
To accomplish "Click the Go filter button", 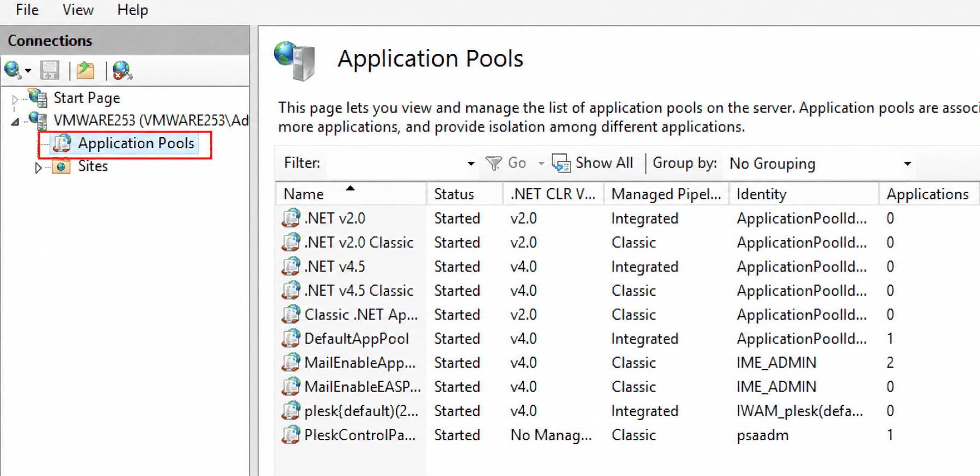I will pos(506,163).
